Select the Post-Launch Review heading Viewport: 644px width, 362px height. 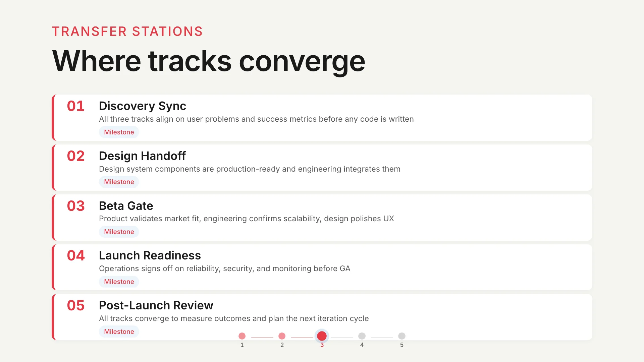pos(156,305)
